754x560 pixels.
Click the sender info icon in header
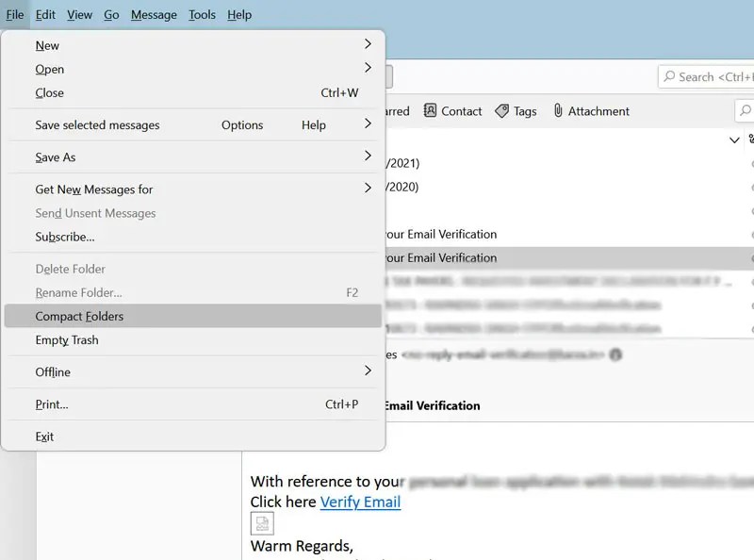click(615, 354)
